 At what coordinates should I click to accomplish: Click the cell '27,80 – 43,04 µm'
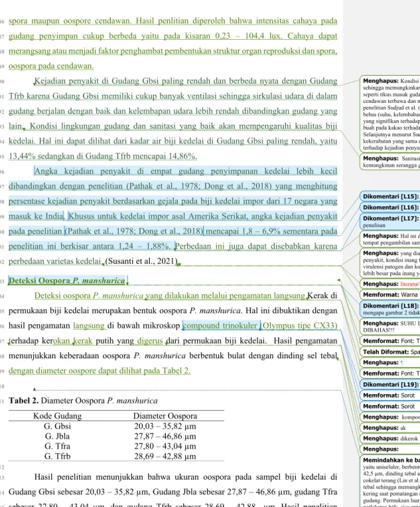(x=165, y=446)
